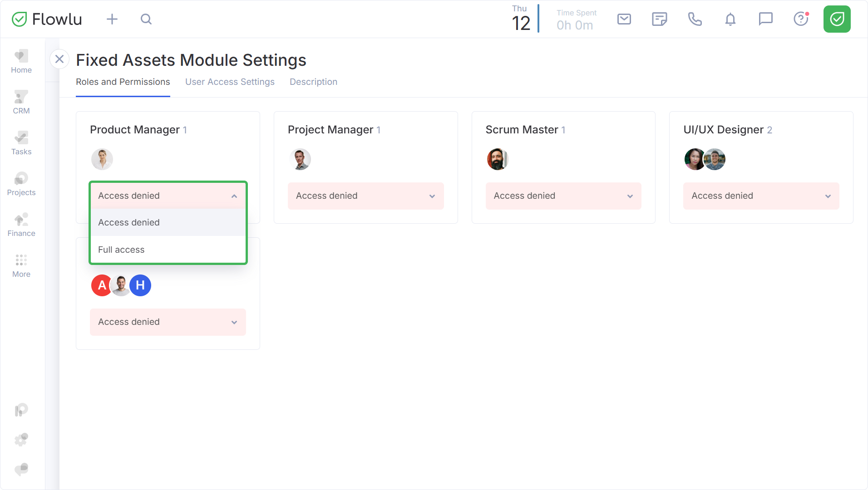Click the plus quick-create icon
Screen dimensions: 868x490
click(x=112, y=19)
